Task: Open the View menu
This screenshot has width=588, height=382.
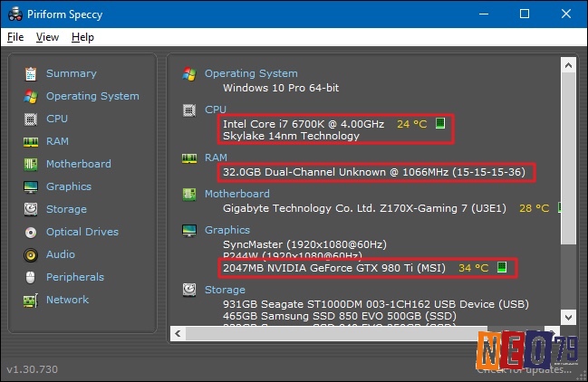Action: (47, 37)
